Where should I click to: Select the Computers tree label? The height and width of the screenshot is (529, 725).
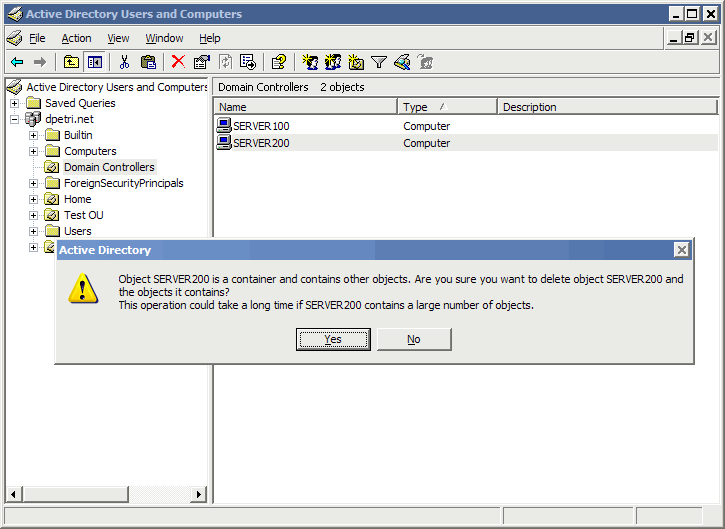(x=90, y=151)
